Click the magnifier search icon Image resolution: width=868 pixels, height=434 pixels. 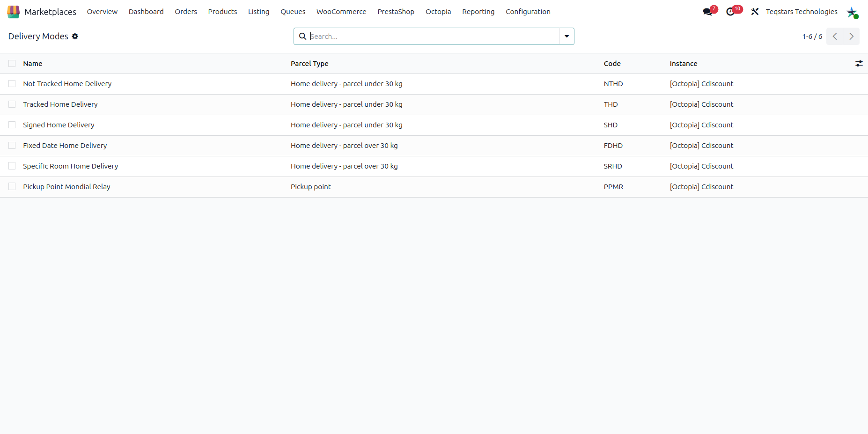tap(302, 37)
